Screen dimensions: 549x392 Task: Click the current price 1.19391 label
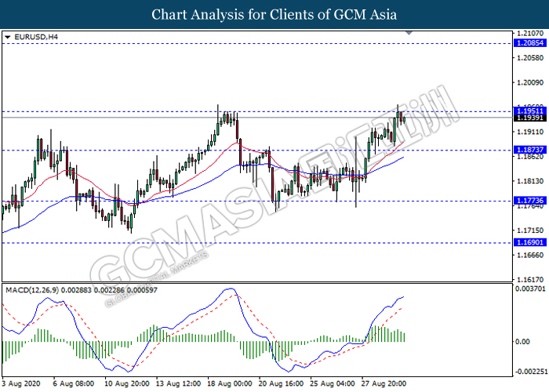529,118
